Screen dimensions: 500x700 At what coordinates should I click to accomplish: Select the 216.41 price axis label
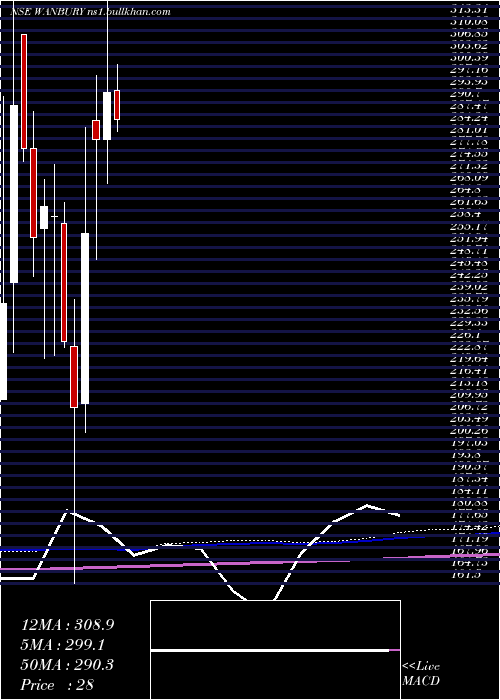(470, 371)
